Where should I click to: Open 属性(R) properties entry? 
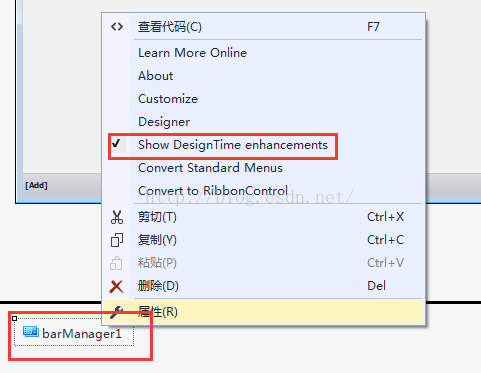click(158, 312)
